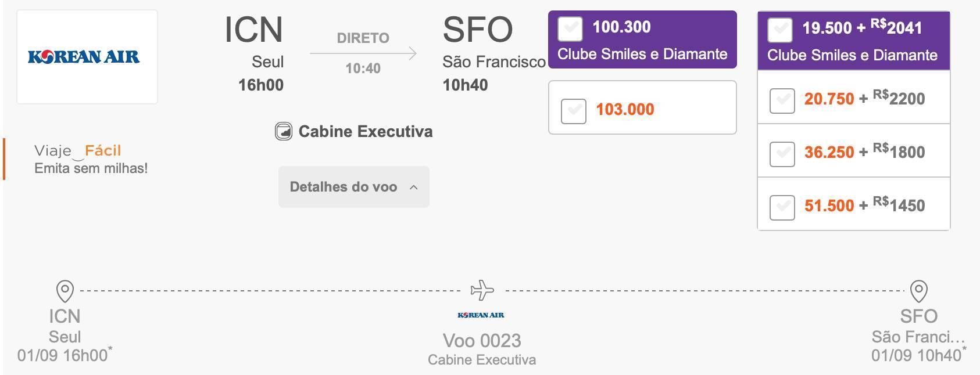Select the 103.000 miles fare checkbox

coord(573,111)
